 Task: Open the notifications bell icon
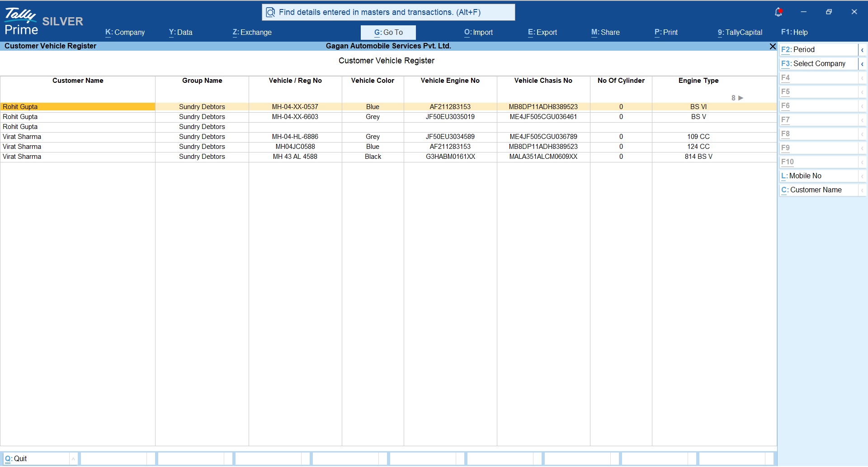(778, 12)
